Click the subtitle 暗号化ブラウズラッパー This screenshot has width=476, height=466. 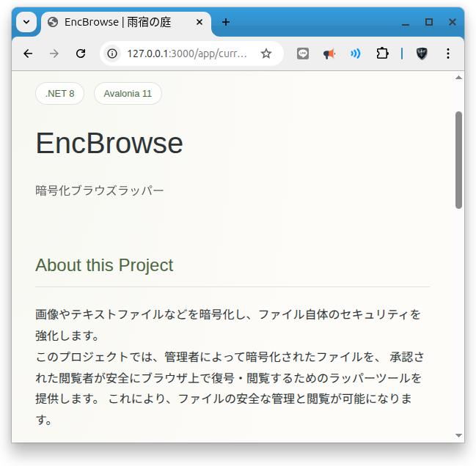click(x=100, y=191)
